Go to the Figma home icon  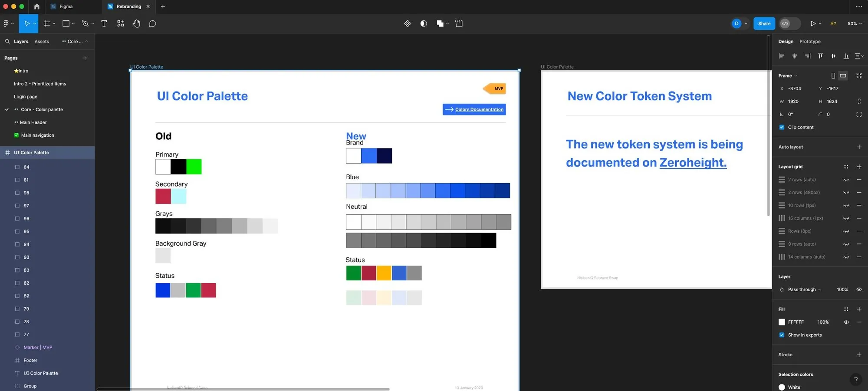(37, 7)
